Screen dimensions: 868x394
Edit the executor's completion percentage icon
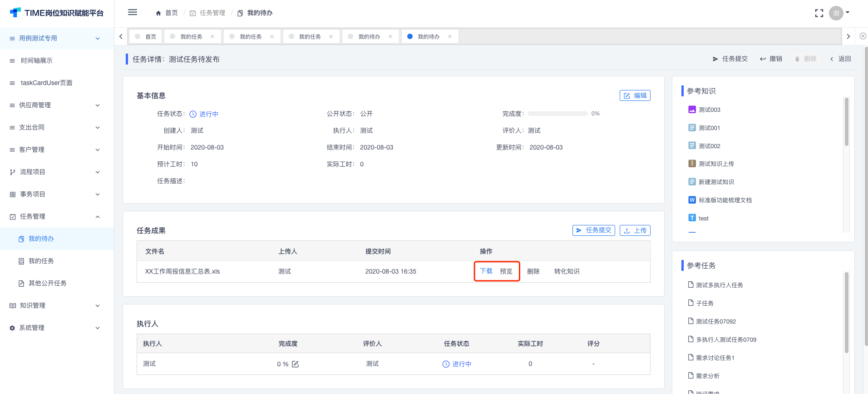(x=295, y=364)
